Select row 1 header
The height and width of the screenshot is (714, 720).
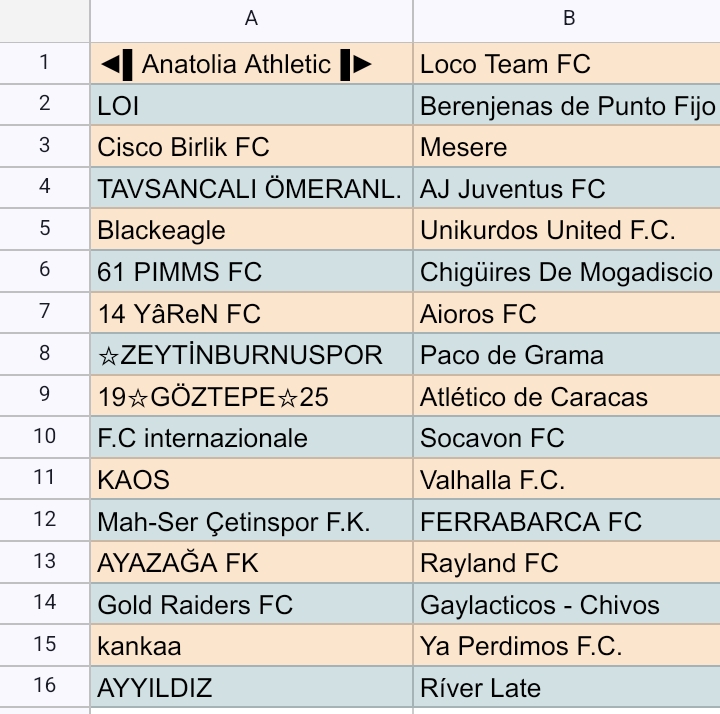pos(45,63)
